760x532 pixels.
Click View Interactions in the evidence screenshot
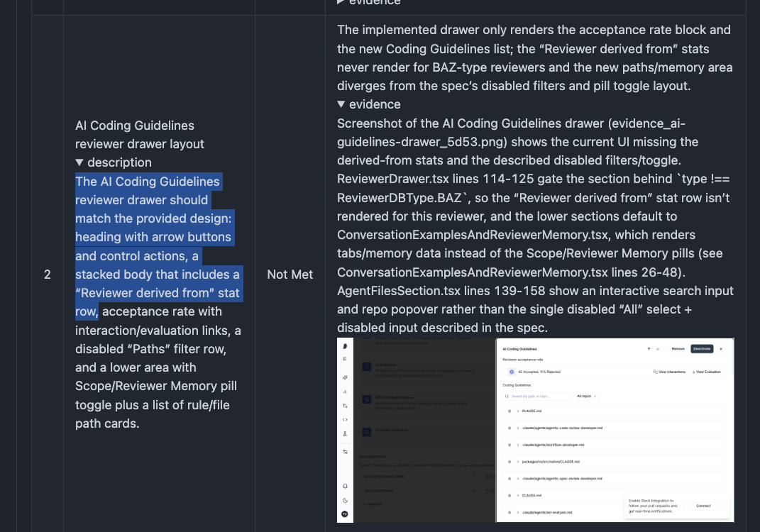pos(669,372)
